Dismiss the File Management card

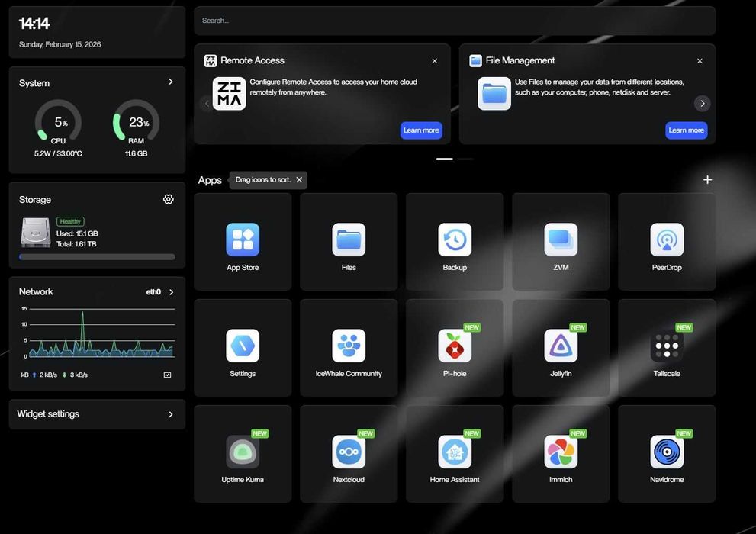tap(700, 61)
